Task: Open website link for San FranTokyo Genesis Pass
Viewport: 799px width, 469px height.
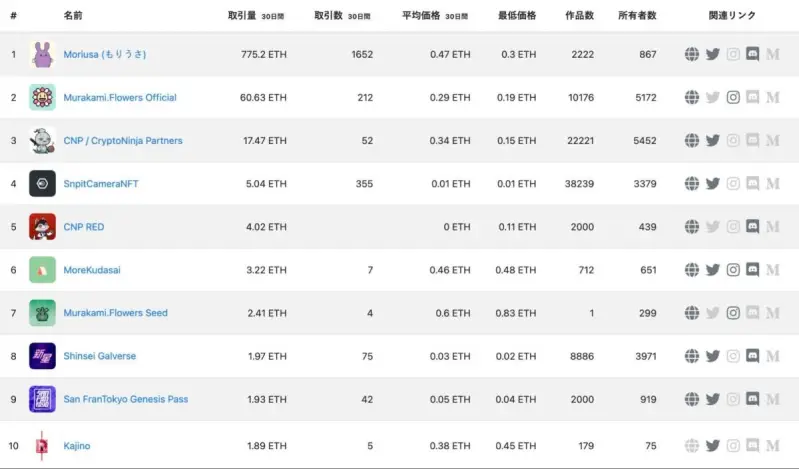Action: tap(691, 399)
